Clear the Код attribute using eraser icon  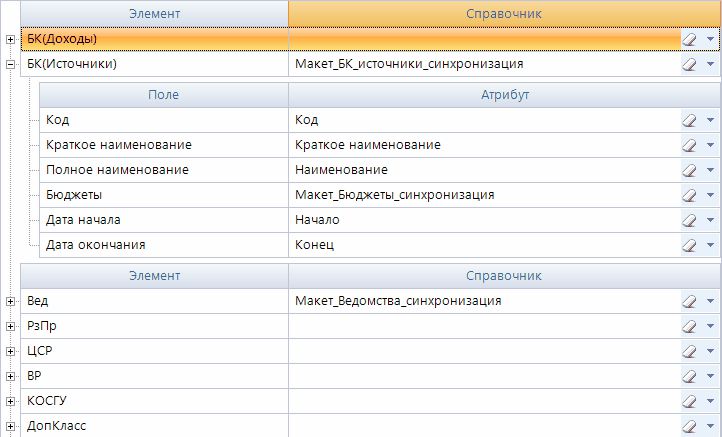[x=689, y=120]
